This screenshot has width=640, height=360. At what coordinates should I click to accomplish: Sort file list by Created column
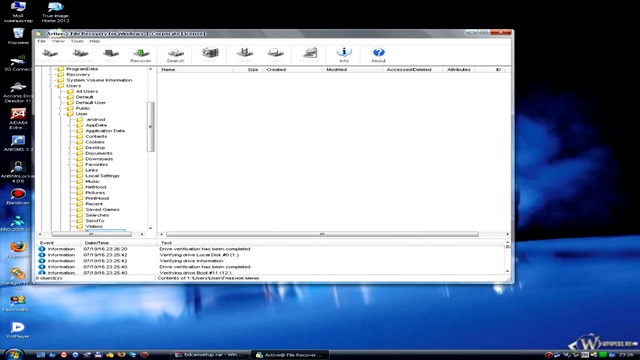pos(293,70)
